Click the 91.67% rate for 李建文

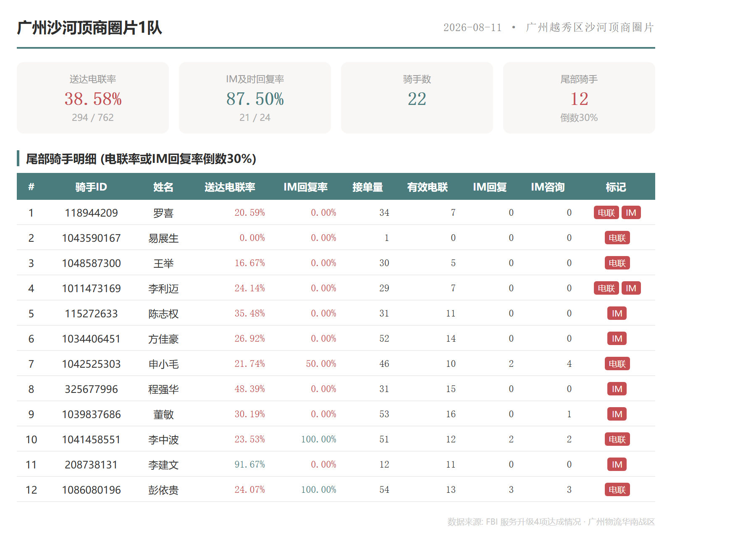point(249,465)
